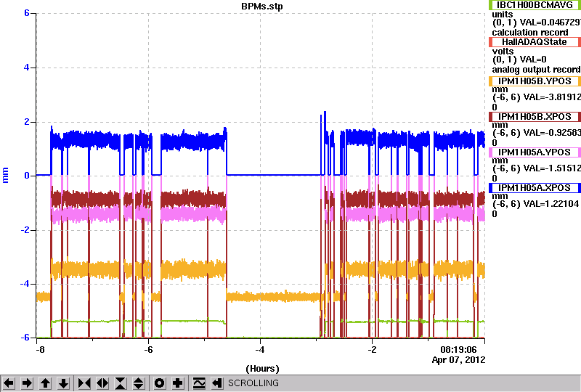
Task: Click vertical hourglass zoom-in Y axis button
Action: (x=121, y=383)
